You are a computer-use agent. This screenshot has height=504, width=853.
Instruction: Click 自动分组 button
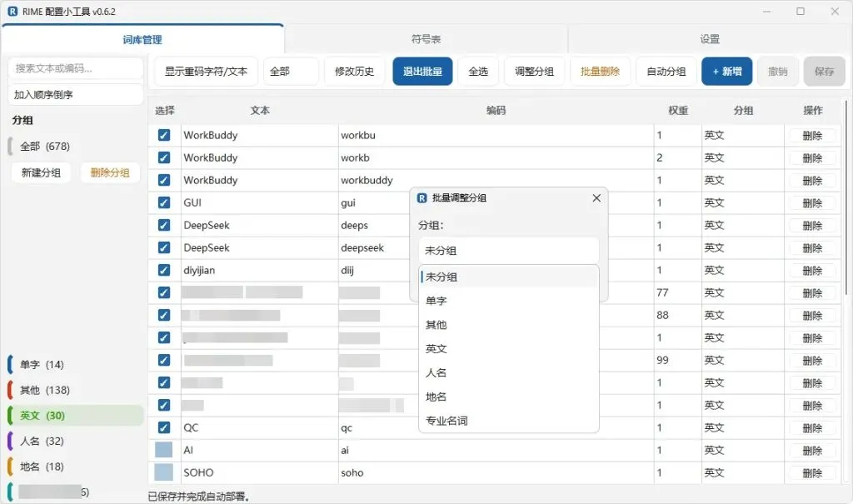(666, 72)
